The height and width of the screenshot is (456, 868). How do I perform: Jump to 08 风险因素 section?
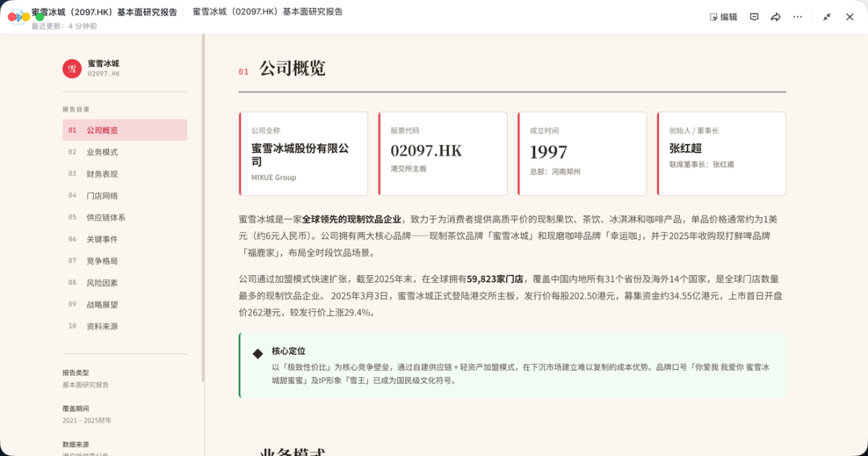coord(125,282)
